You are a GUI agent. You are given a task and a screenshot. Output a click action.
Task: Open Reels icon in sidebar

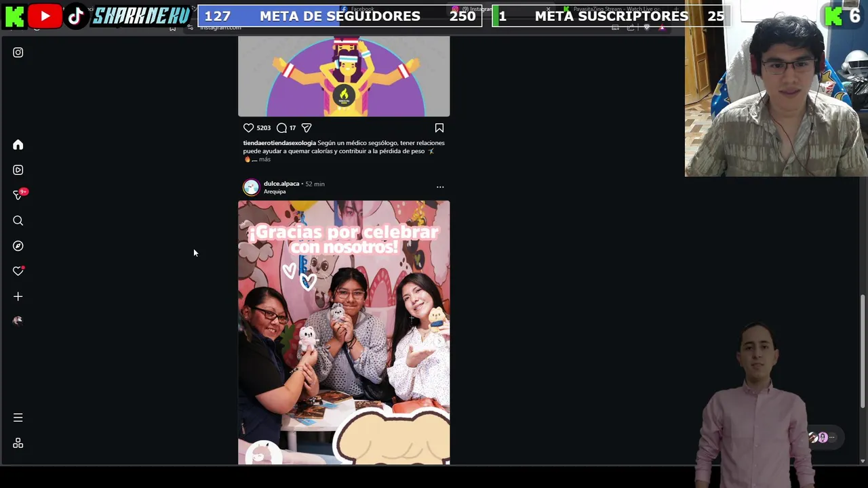[18, 170]
